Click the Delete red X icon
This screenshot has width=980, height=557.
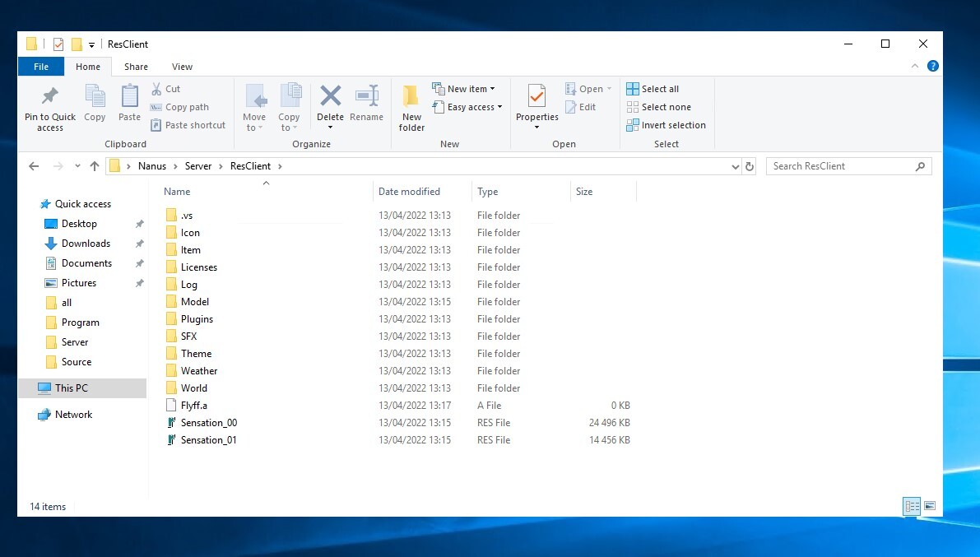tap(330, 95)
